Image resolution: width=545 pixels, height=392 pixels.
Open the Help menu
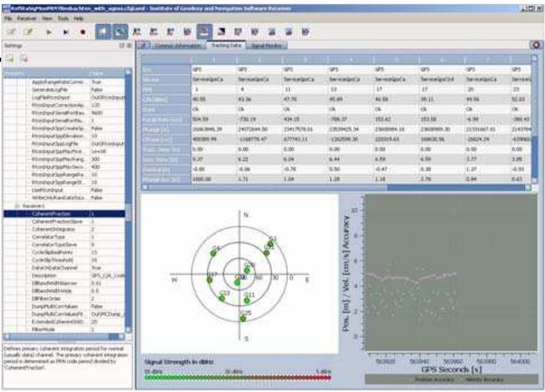pyautogui.click(x=78, y=18)
